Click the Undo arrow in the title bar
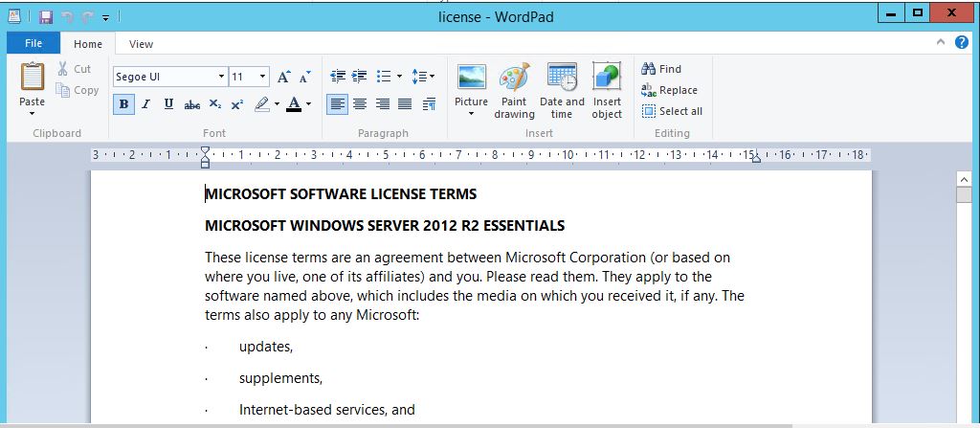Image resolution: width=980 pixels, height=428 pixels. (67, 17)
